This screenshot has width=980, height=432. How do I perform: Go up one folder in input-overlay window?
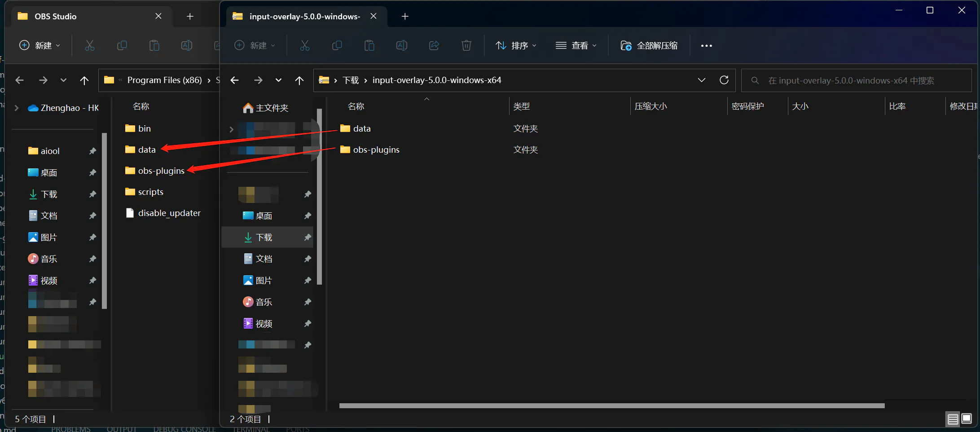tap(299, 80)
